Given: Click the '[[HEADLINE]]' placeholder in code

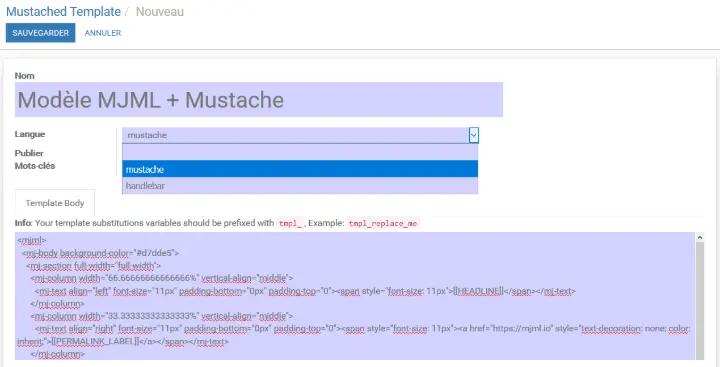Looking at the screenshot, I should [x=478, y=291].
